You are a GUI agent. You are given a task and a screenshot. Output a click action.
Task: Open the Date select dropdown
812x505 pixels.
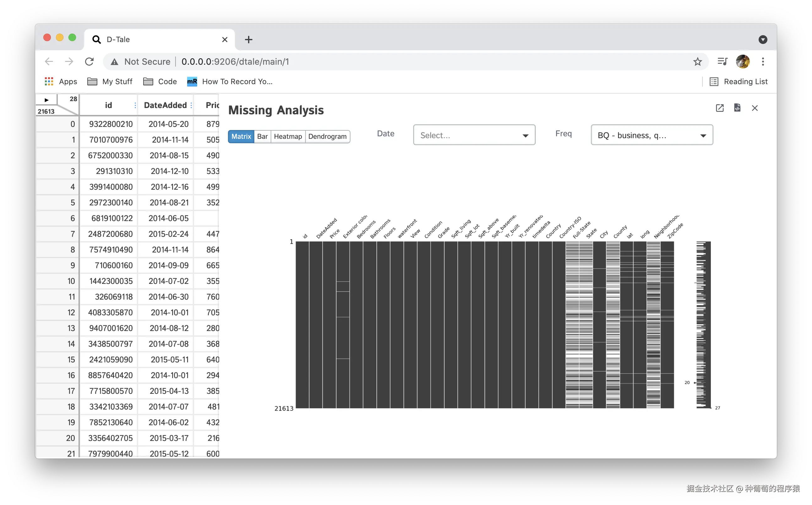pos(474,135)
